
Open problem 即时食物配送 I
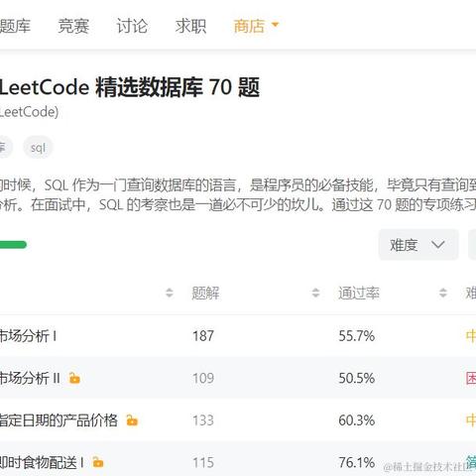pos(42,462)
